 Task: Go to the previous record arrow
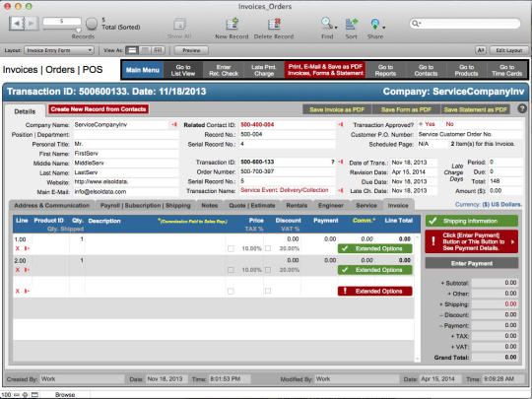click(x=17, y=23)
